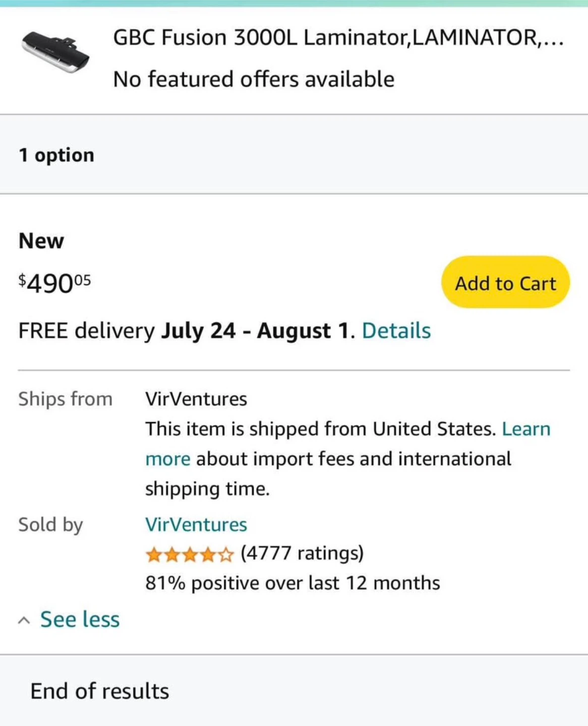Open the delivery Details link
This screenshot has height=726, width=588.
[396, 331]
